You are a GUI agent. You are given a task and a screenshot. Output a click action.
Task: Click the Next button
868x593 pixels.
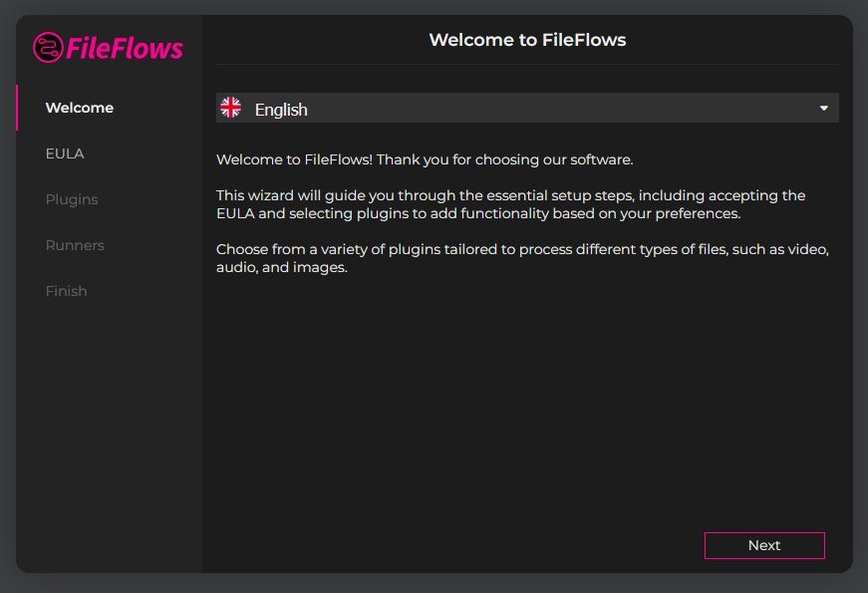coord(764,545)
